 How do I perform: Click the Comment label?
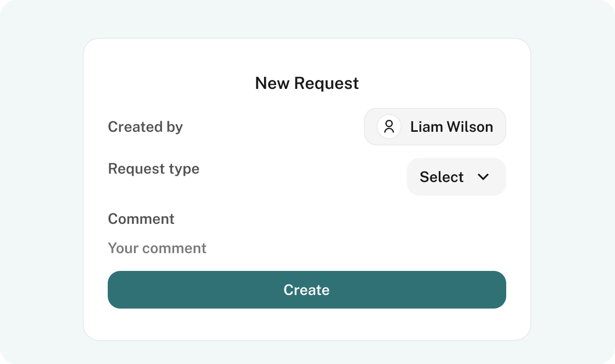click(141, 219)
